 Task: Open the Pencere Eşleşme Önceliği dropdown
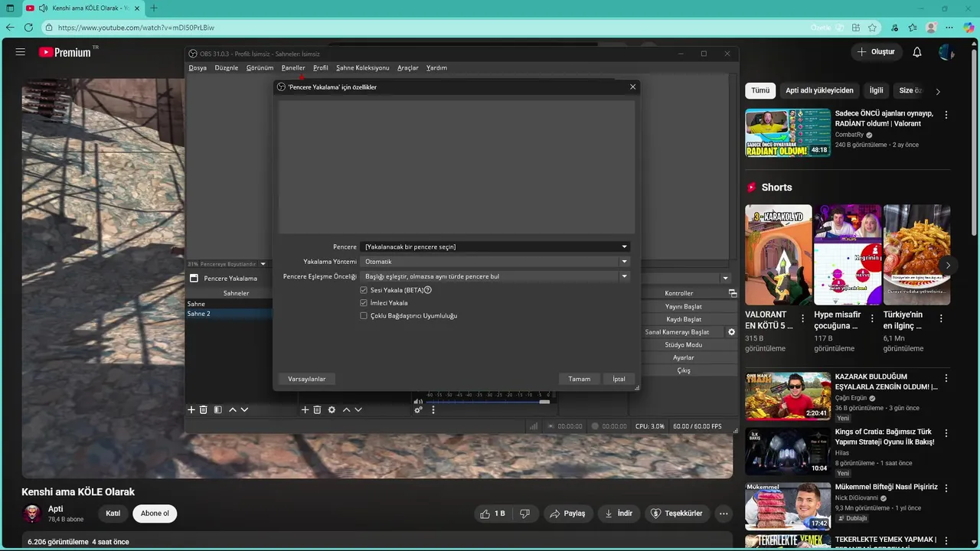(x=495, y=276)
